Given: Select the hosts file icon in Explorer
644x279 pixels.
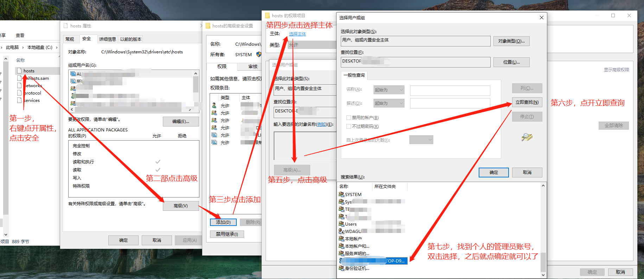Looking at the screenshot, I should pyautogui.click(x=19, y=71).
